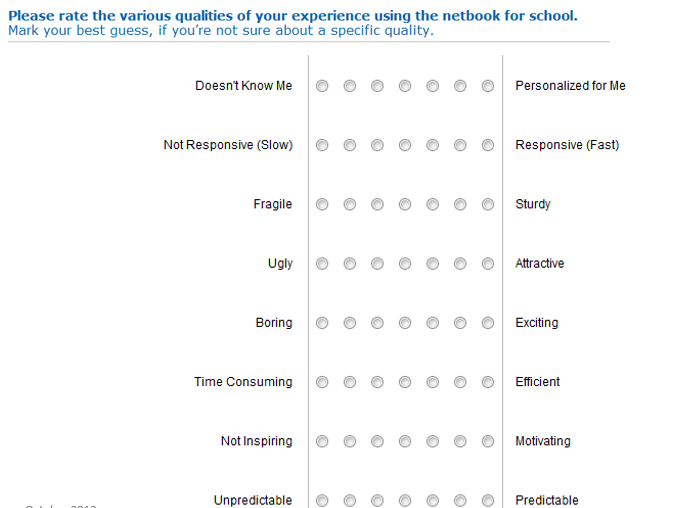Image resolution: width=688 pixels, height=508 pixels.
Task: Choose the middle radio in the Not Responsive (Slow) row
Action: [x=405, y=145]
